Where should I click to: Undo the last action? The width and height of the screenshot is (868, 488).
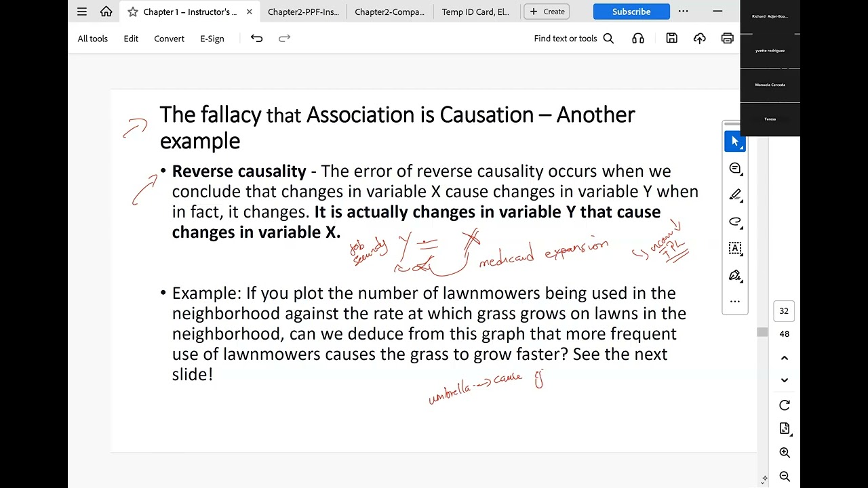pyautogui.click(x=256, y=39)
